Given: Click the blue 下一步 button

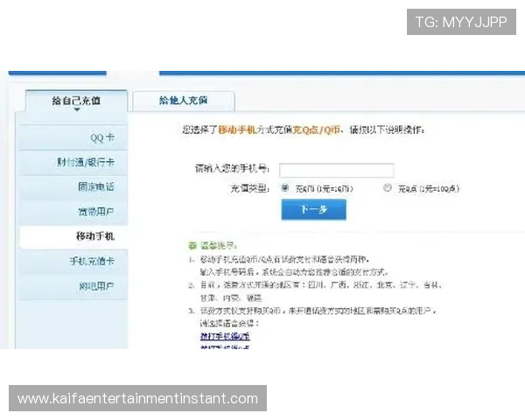Looking at the screenshot, I should [x=314, y=210].
